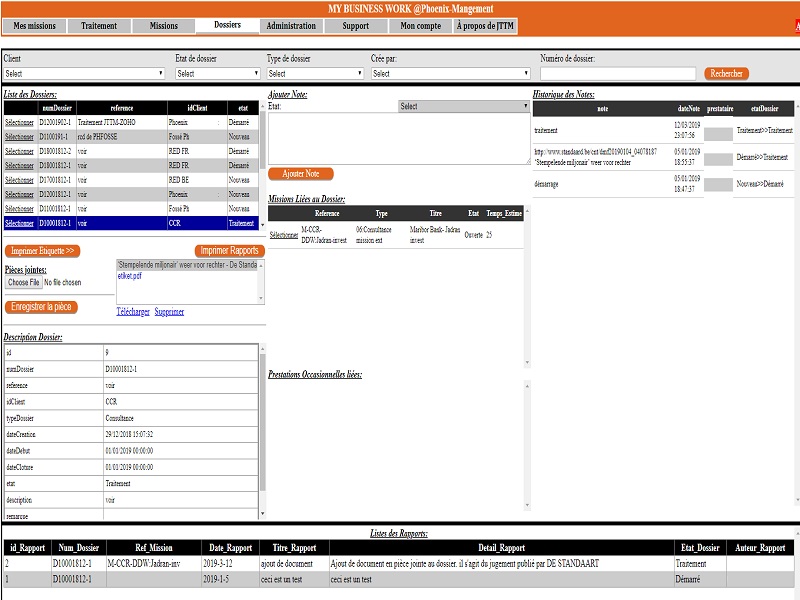Select the etiket.pdf attachment
Image resolution: width=800 pixels, height=600 pixels.
pyautogui.click(x=130, y=276)
